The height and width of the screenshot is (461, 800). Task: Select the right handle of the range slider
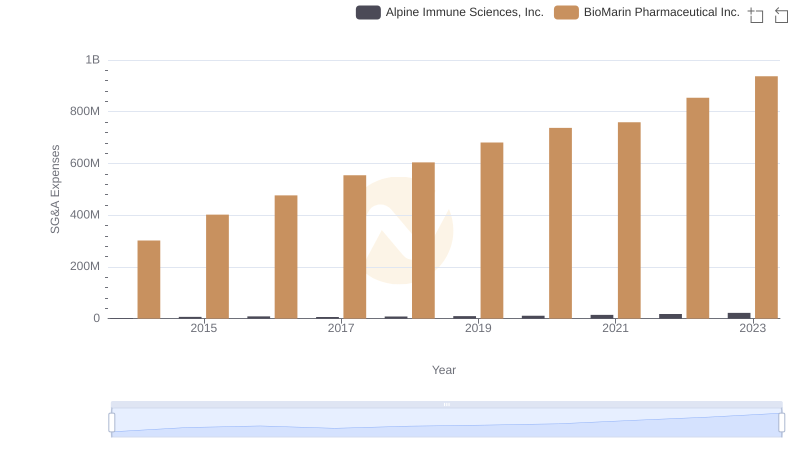(x=781, y=422)
